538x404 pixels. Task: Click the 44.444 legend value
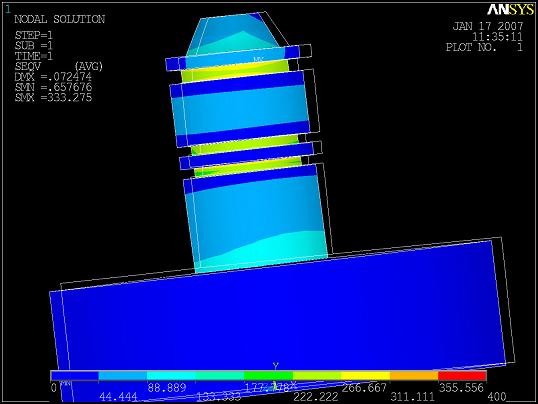(118, 397)
